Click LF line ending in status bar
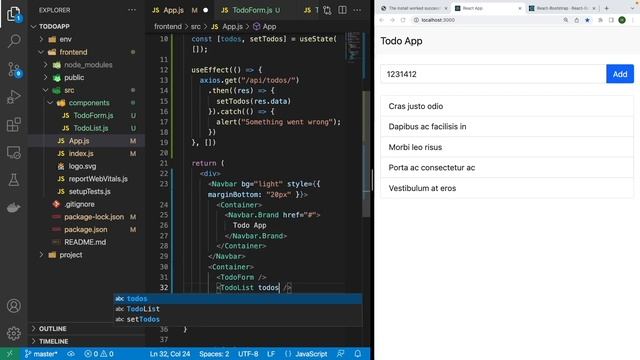Screen dimensions: 640x360 (x=271, y=354)
